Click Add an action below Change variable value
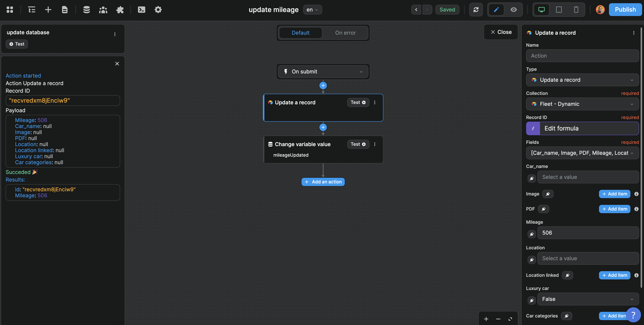Viewport: 644px width, 325px height. [x=323, y=182]
